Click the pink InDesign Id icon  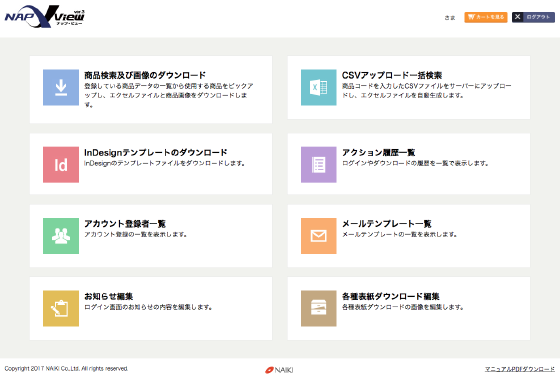61,165
